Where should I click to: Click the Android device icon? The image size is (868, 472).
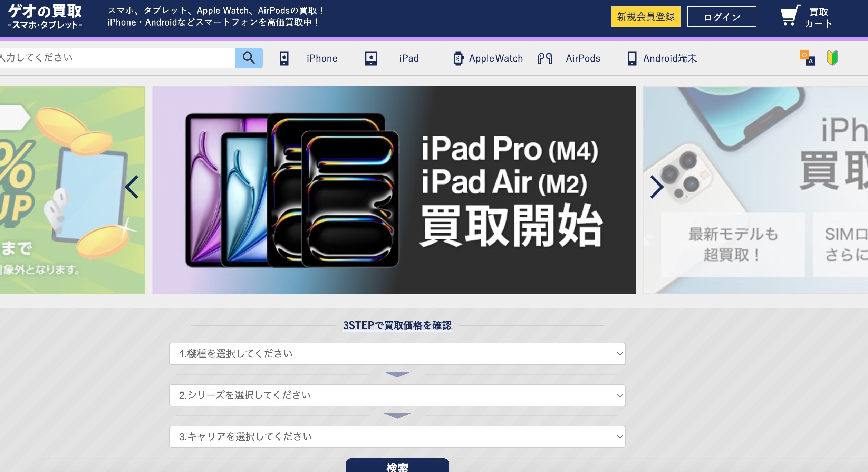click(632, 58)
